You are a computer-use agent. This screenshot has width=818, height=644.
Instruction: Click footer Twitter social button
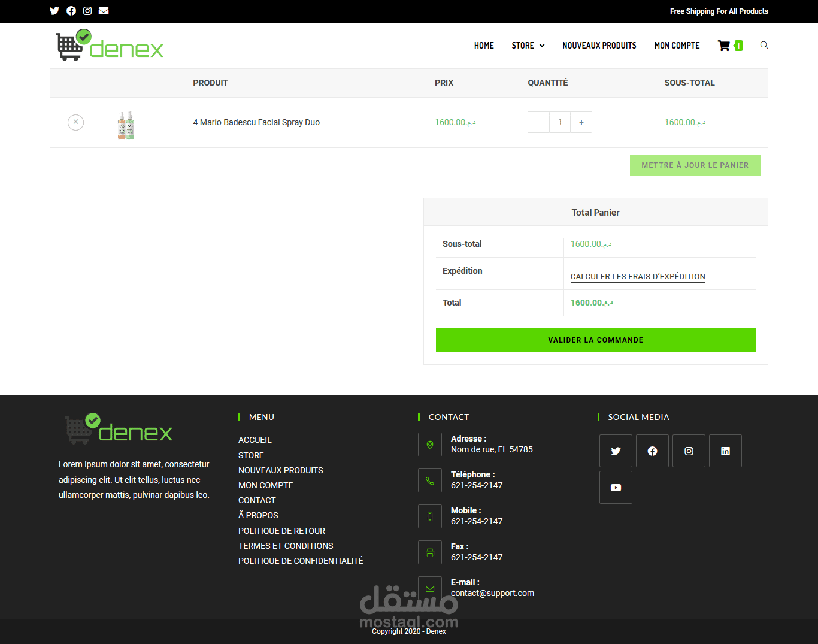tap(616, 451)
